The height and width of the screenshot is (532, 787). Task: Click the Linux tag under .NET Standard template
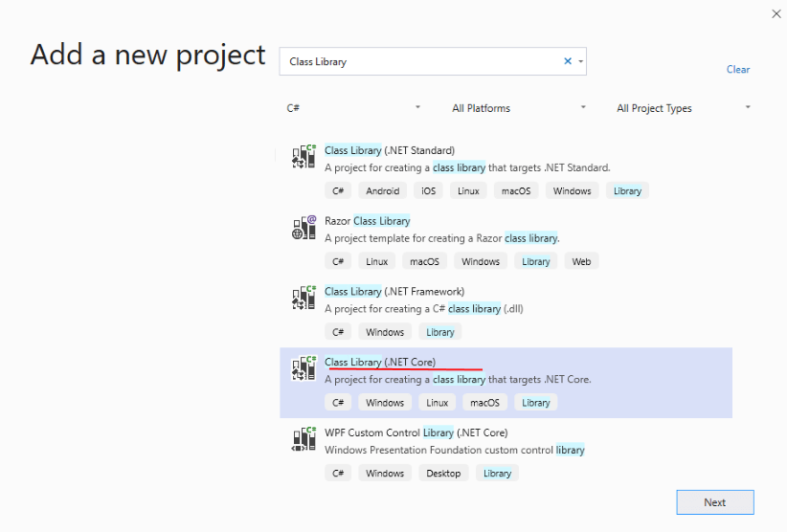468,191
